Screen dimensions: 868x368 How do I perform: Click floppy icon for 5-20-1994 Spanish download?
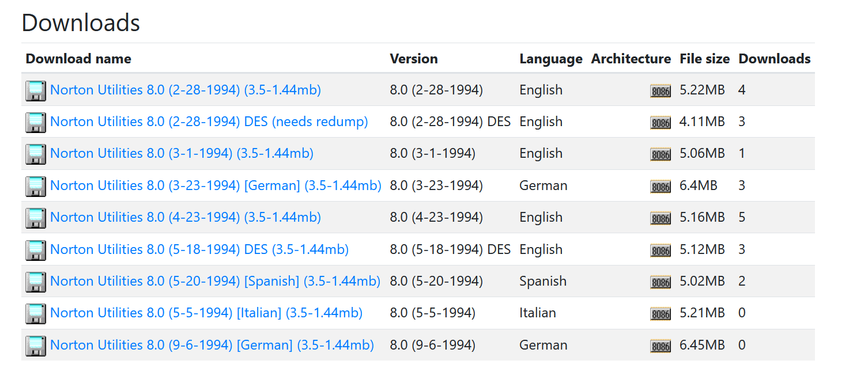coord(36,282)
